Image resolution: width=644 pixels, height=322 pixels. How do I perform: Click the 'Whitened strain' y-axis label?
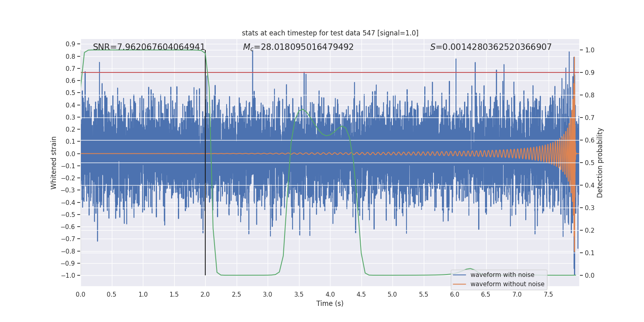click(54, 163)
